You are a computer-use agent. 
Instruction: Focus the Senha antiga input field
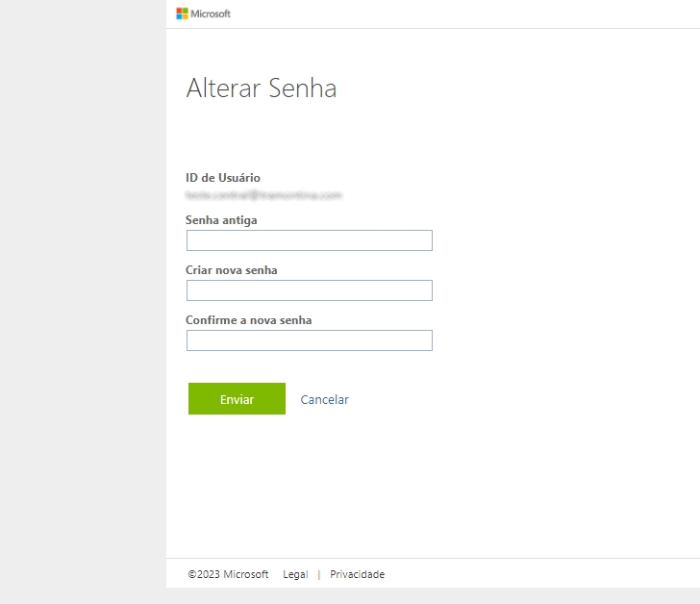[309, 240]
